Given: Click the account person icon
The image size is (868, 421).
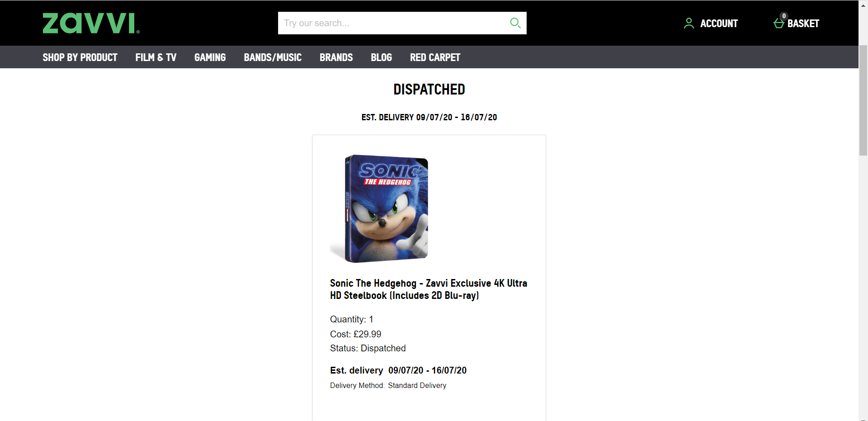Looking at the screenshot, I should click(x=689, y=23).
